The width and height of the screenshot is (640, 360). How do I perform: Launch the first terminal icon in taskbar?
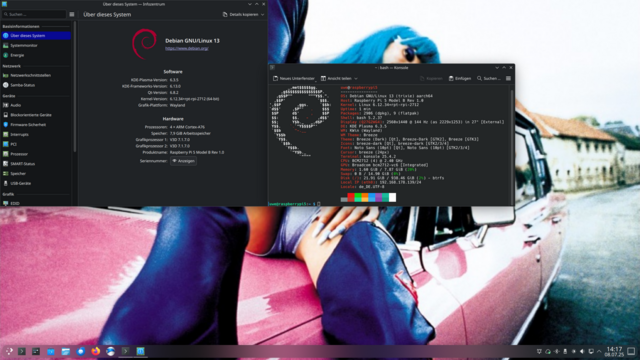[x=22, y=351]
